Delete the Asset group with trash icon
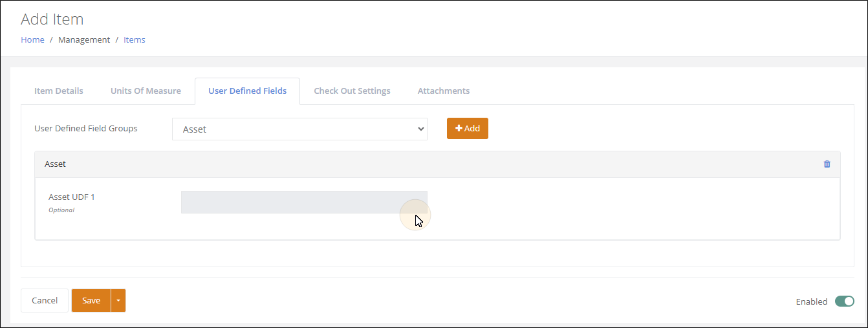 pyautogui.click(x=827, y=164)
